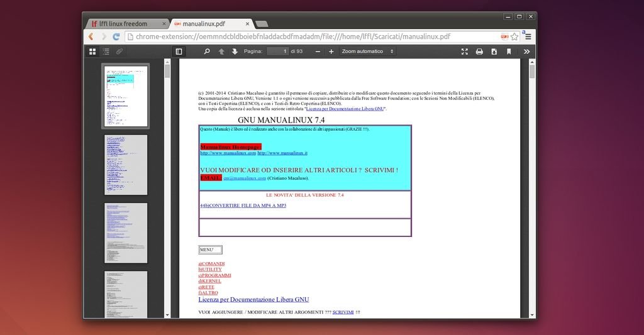
Task: Click the 'di 93' page count label
Action: pos(297,52)
